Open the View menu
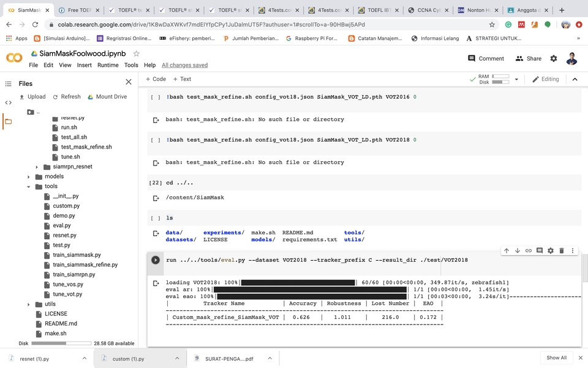588x368 pixels. coord(65,65)
